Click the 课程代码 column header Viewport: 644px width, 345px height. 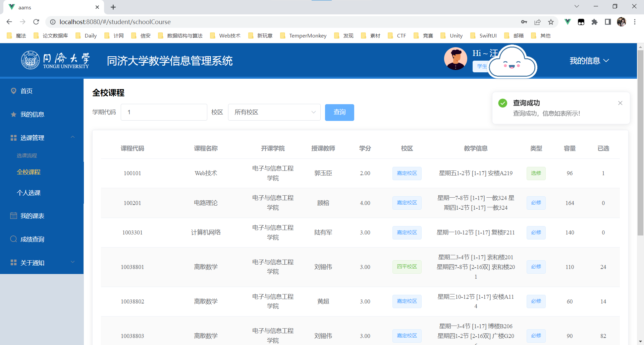(x=132, y=148)
